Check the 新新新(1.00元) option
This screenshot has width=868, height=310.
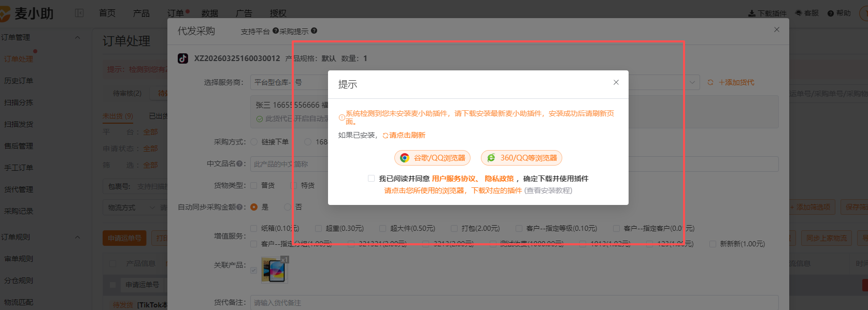713,244
